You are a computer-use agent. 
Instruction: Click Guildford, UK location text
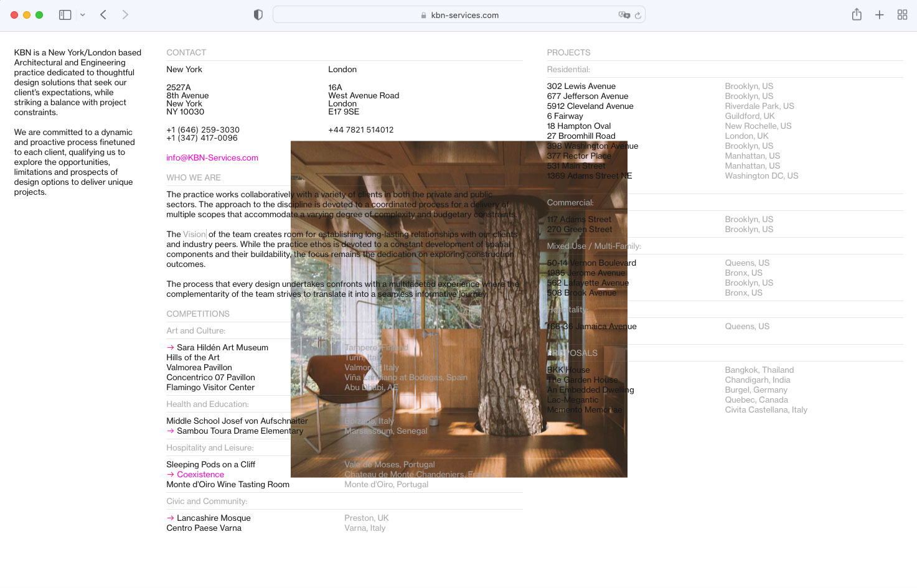point(750,116)
